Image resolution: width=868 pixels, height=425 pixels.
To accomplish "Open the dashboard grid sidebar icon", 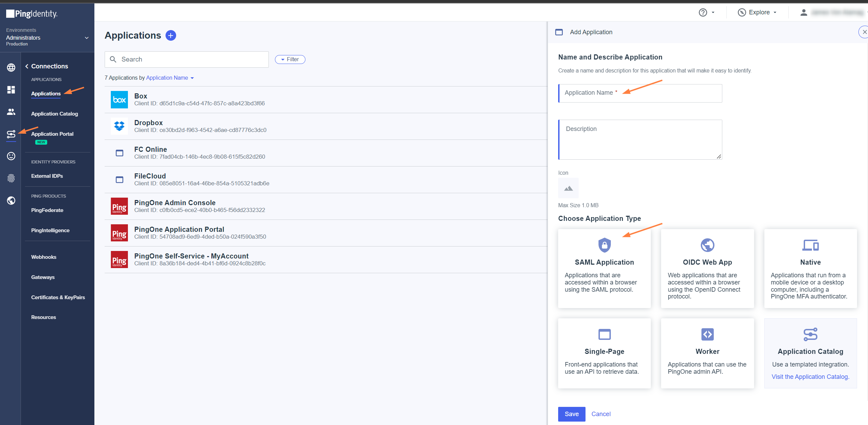I will pyautogui.click(x=11, y=90).
